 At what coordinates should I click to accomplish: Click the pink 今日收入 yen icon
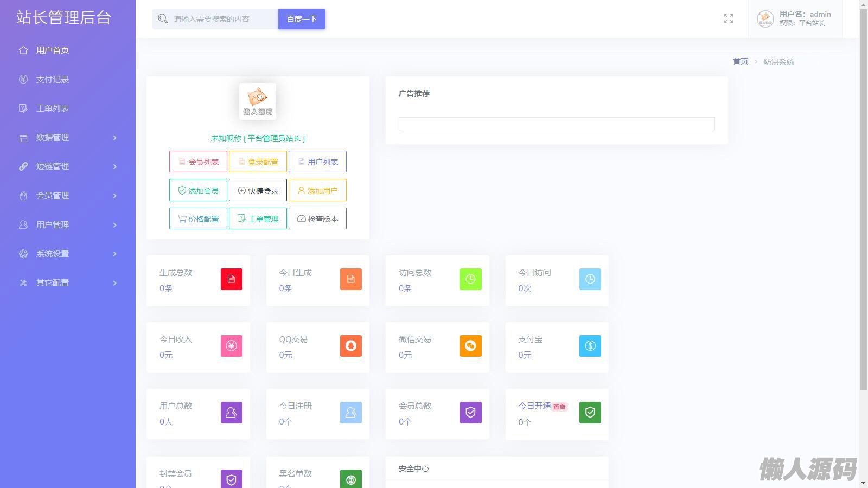(231, 346)
